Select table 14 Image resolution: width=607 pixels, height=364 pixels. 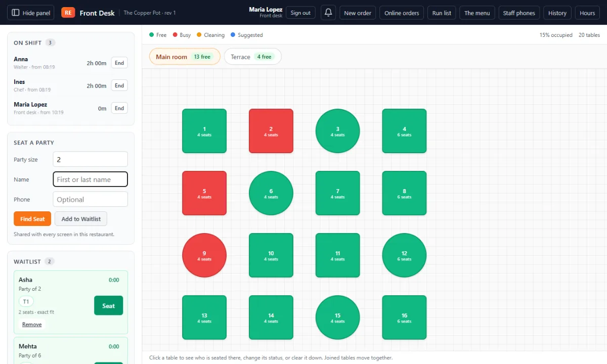click(x=271, y=317)
